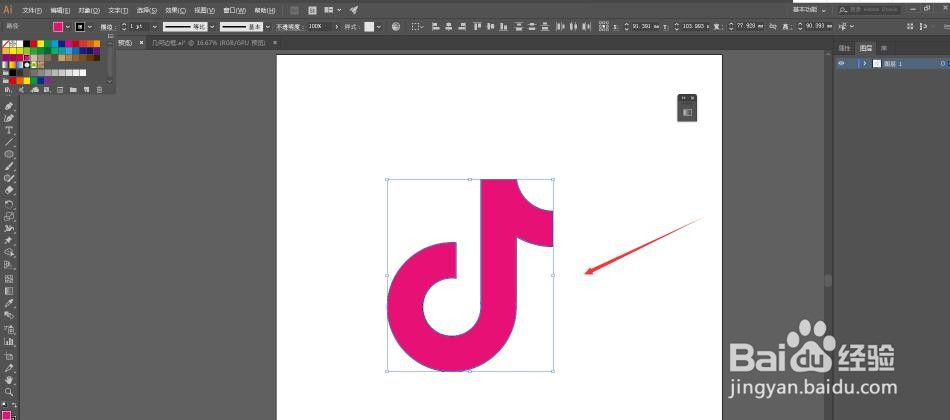Select the Mesh tool
The height and width of the screenshot is (420, 950).
[x=8, y=279]
